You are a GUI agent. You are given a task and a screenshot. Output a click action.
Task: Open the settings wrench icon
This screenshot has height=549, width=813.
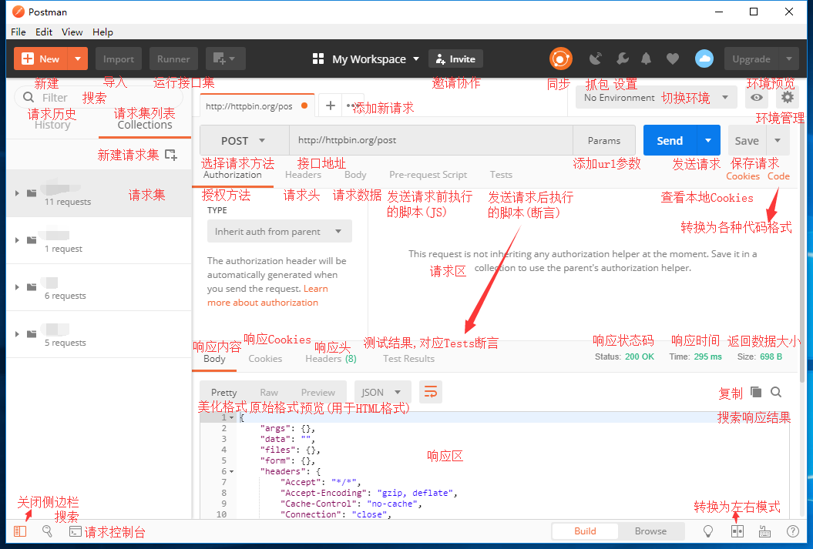point(622,59)
